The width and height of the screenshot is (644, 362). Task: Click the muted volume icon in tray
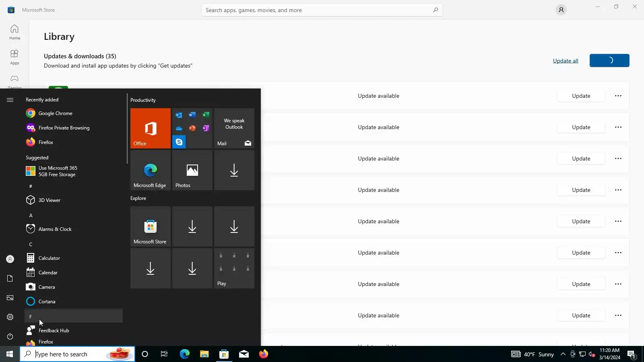click(x=592, y=354)
